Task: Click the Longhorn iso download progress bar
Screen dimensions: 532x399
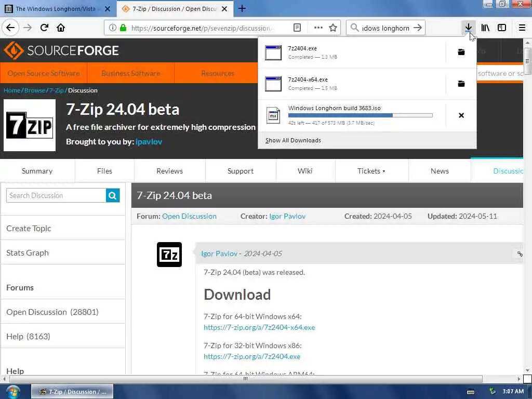Action: point(361,115)
